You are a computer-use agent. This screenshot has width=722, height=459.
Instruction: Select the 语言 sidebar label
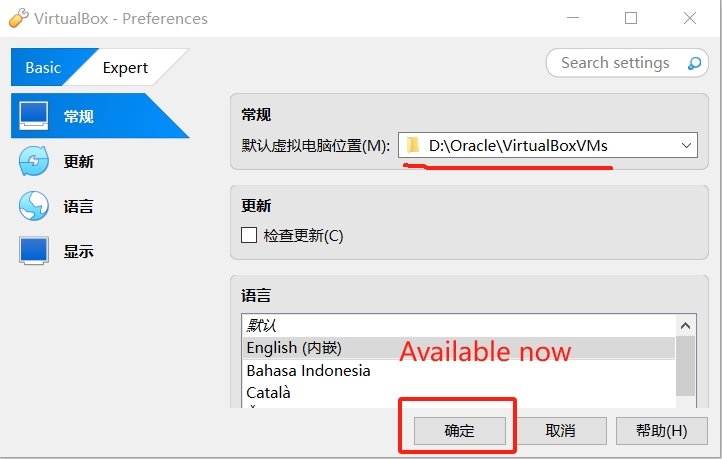click(79, 206)
